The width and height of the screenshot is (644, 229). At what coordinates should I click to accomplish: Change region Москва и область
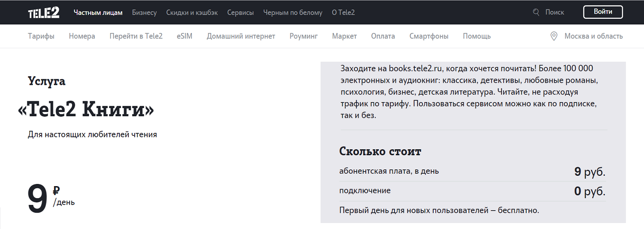click(593, 36)
